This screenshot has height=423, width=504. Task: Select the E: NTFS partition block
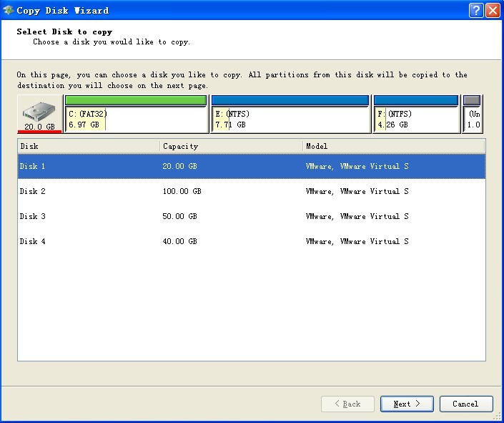(290, 120)
